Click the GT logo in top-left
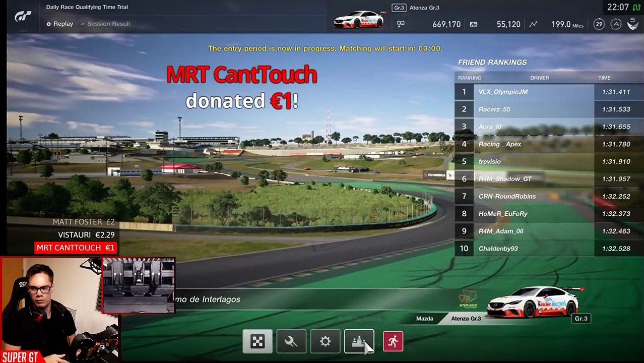Screen dimensions: 644x363 coord(23,17)
